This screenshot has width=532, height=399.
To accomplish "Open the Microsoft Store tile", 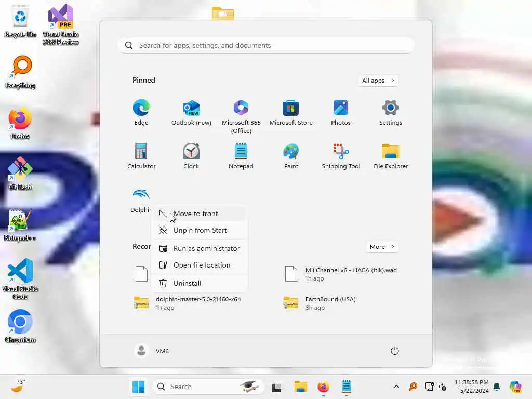I will tap(291, 113).
